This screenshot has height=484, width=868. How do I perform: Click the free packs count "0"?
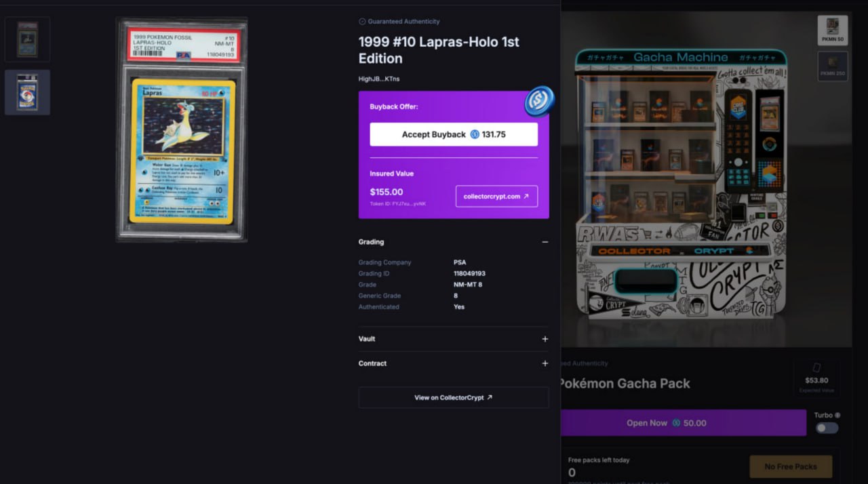click(572, 473)
